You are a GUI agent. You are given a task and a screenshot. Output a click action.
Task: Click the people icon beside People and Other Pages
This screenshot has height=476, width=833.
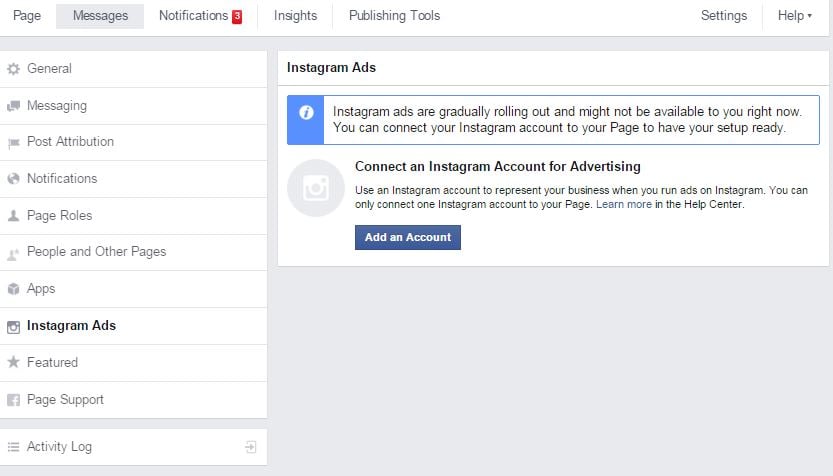13,253
